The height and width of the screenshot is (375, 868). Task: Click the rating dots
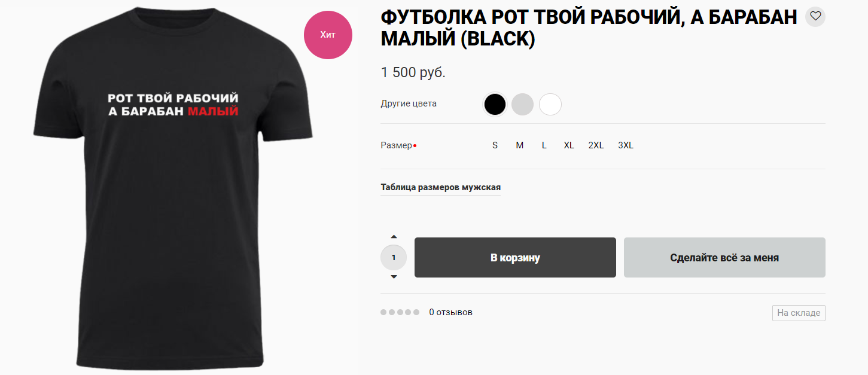click(x=400, y=312)
